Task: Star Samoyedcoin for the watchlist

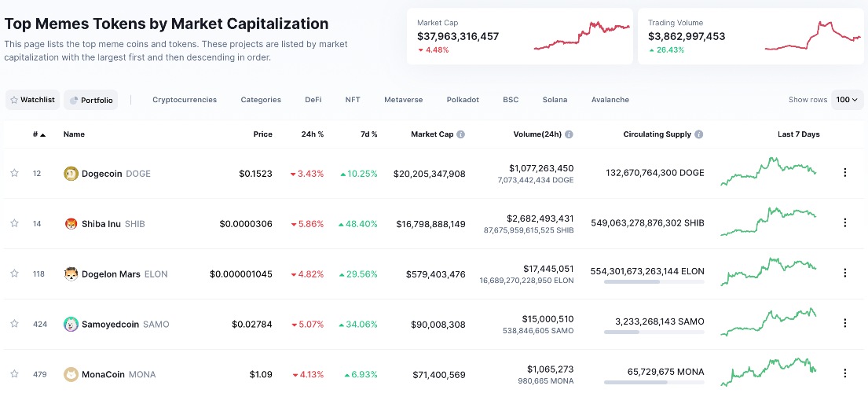Action: click(x=14, y=323)
